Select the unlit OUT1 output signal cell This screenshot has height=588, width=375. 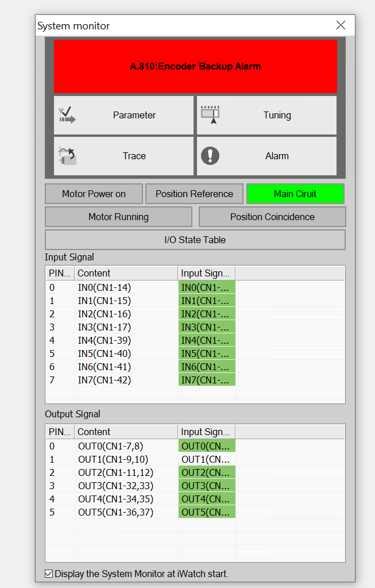click(206, 459)
